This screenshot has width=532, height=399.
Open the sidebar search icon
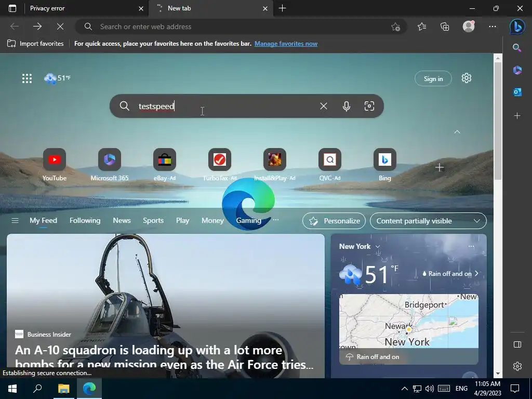tap(517, 48)
